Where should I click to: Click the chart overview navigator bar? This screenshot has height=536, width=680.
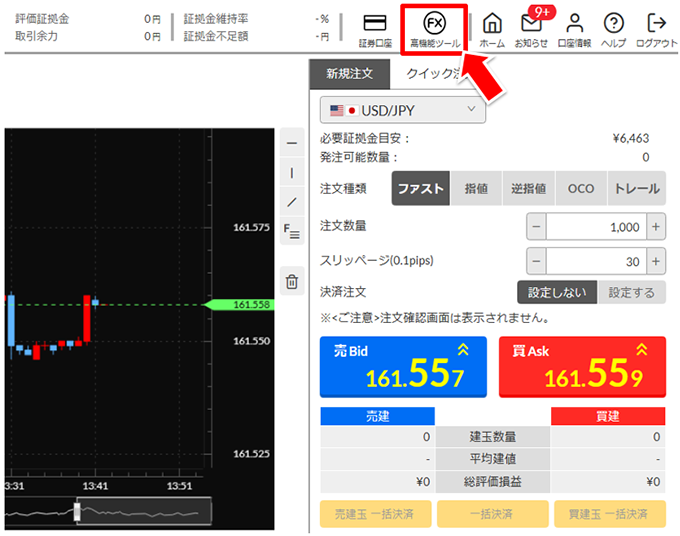[108, 511]
